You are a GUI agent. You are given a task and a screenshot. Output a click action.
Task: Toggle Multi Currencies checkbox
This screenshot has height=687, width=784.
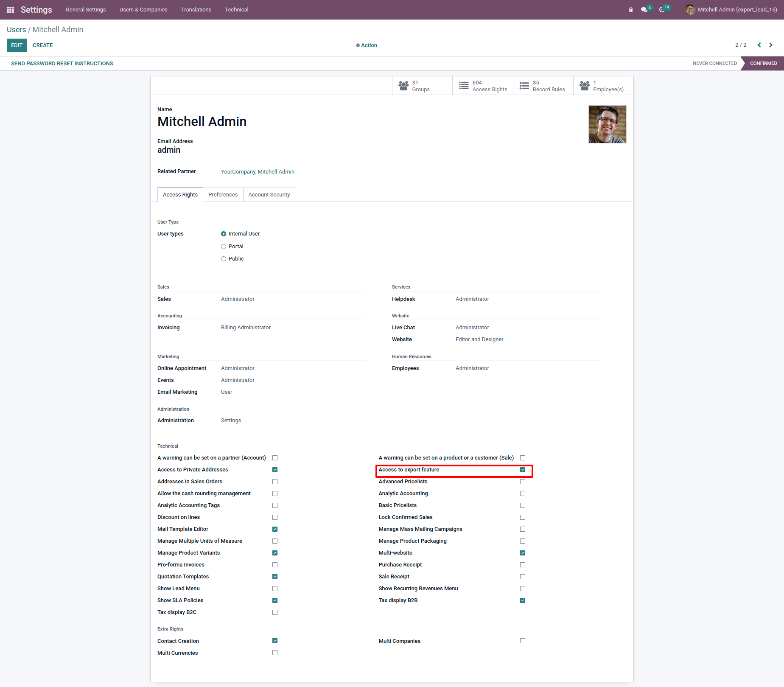coord(275,653)
